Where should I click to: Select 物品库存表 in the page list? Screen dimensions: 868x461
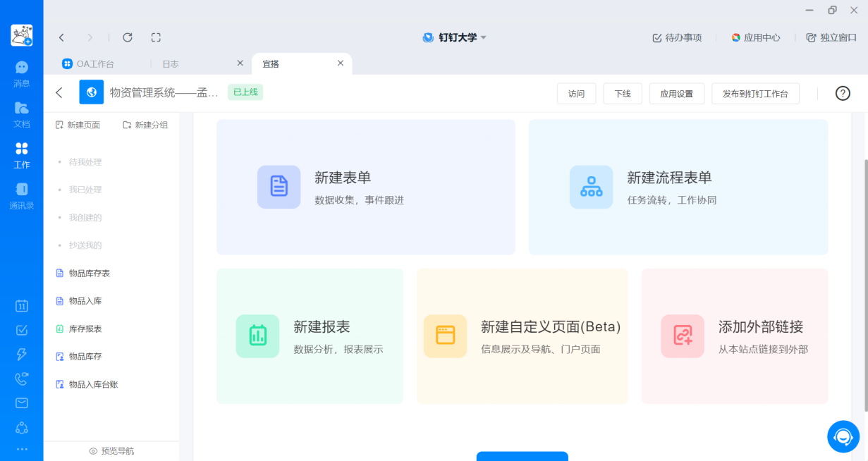[89, 273]
